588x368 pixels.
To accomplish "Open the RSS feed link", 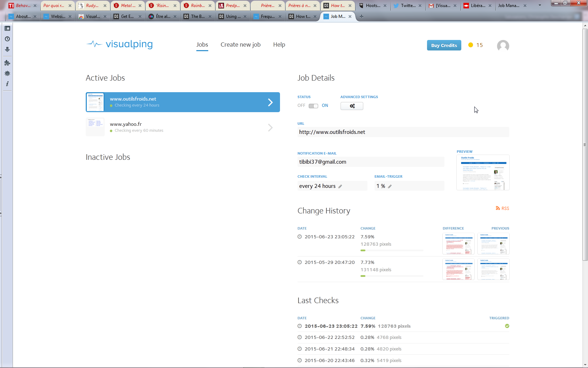I will [503, 208].
